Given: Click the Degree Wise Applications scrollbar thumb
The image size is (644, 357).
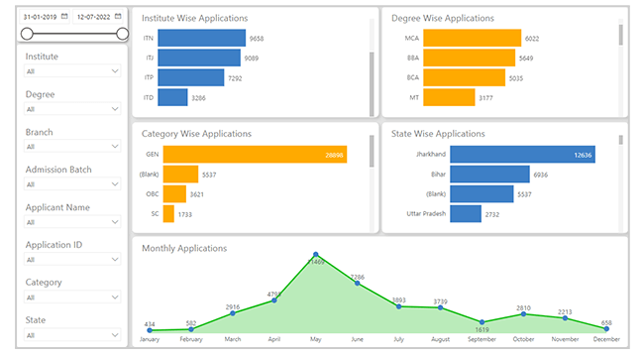Looking at the screenshot, I should (x=621, y=35).
